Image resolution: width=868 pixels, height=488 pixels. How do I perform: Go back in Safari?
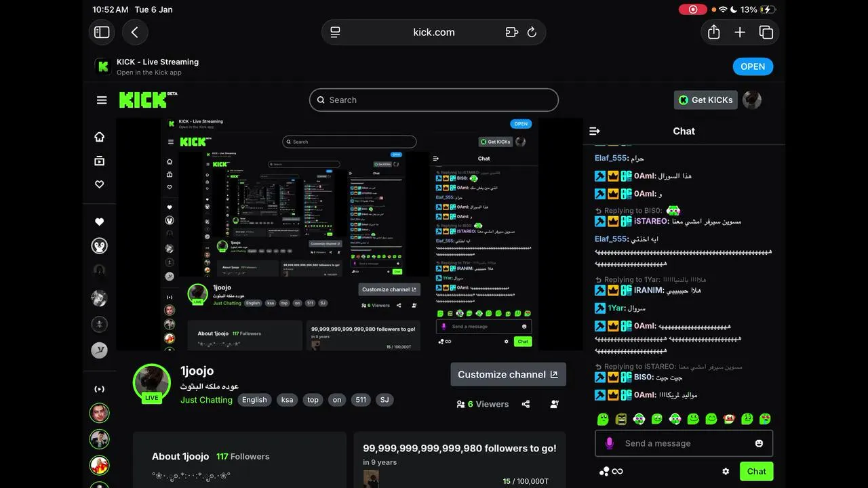point(134,32)
